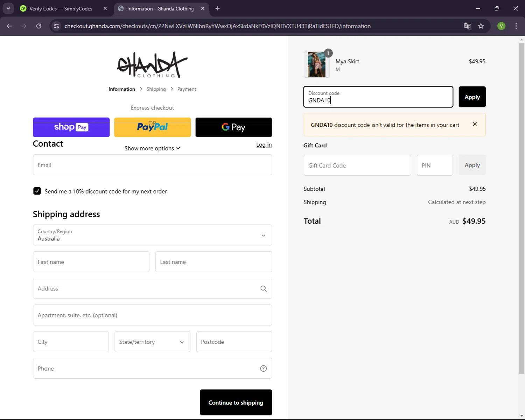525x420 pixels.
Task: Click the Log in link
Action: 264,145
